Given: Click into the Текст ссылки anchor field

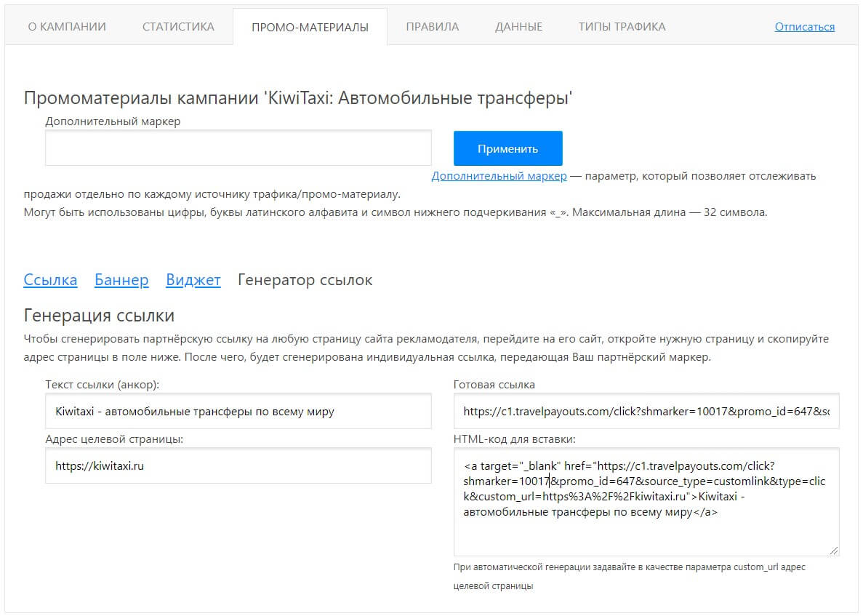Looking at the screenshot, I should click(x=238, y=411).
